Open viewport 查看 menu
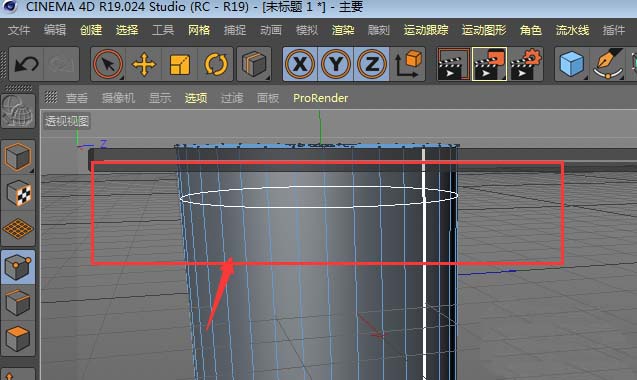Image resolution: width=637 pixels, height=380 pixels. click(x=77, y=98)
